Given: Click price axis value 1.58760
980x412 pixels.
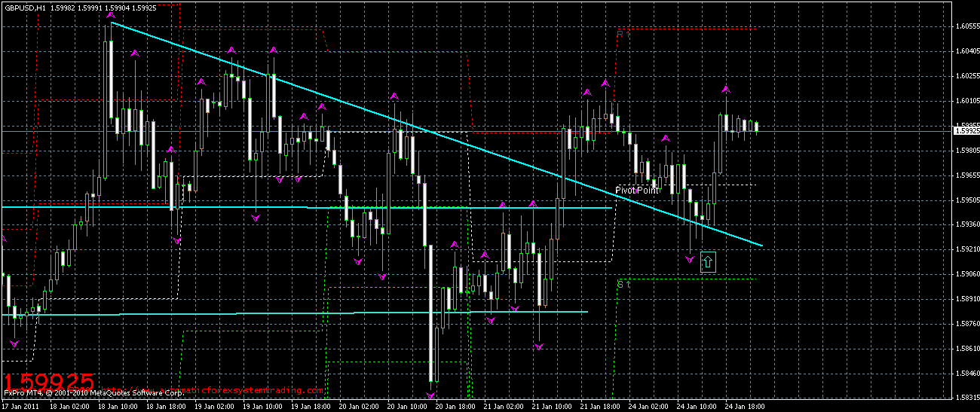Looking at the screenshot, I should pos(966,324).
